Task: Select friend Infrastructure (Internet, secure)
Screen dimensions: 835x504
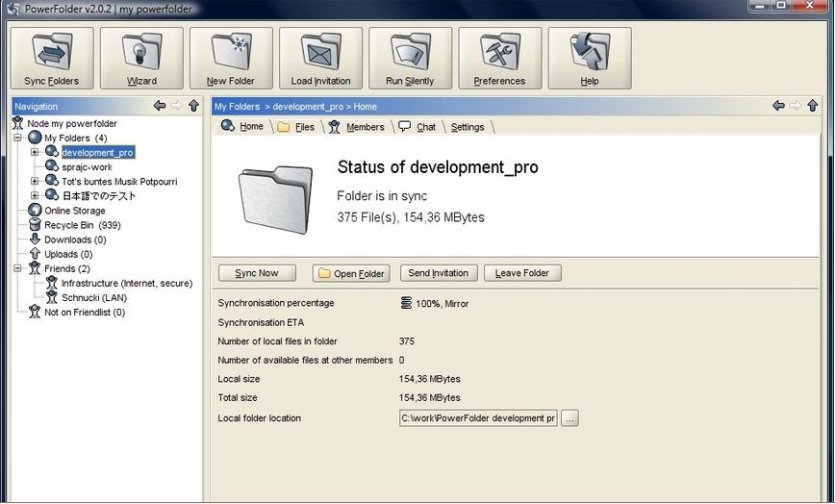Action: click(x=127, y=283)
